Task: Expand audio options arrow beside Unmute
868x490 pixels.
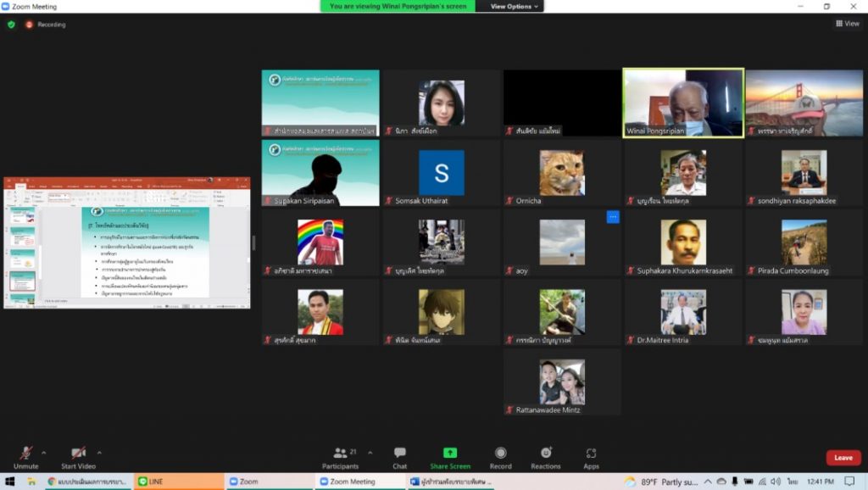Action: tap(44, 452)
